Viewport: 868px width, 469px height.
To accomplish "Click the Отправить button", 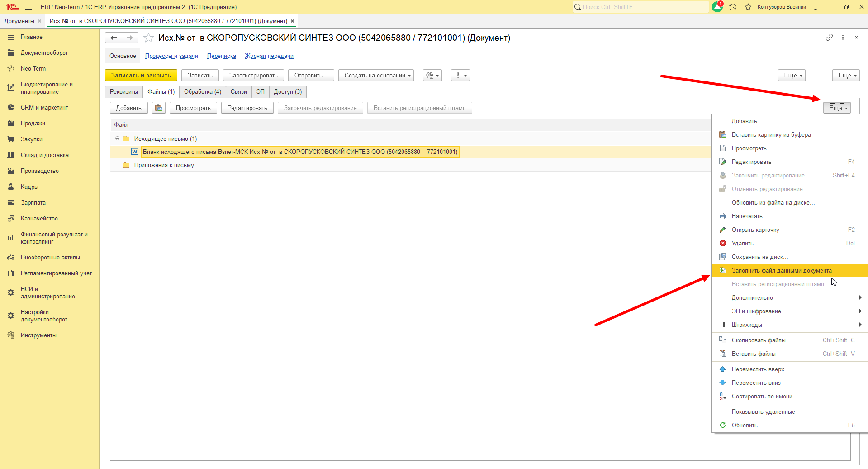I will pos(311,75).
